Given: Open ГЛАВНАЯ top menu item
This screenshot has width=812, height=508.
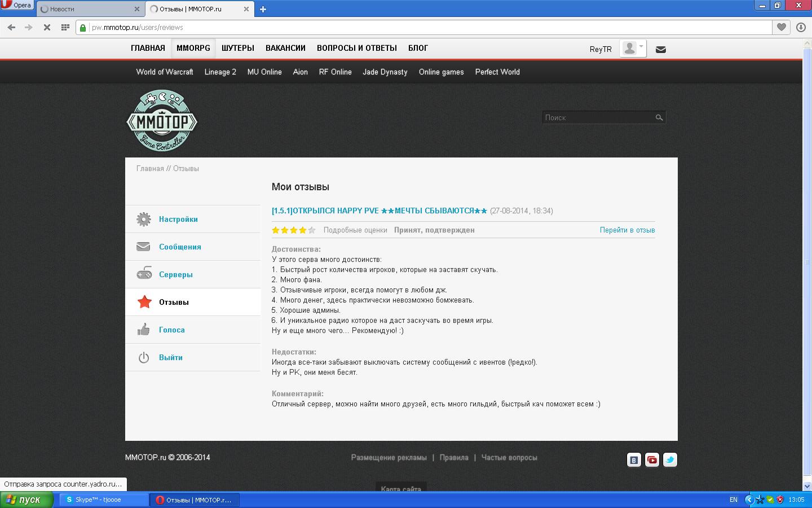Looking at the screenshot, I should pyautogui.click(x=148, y=48).
